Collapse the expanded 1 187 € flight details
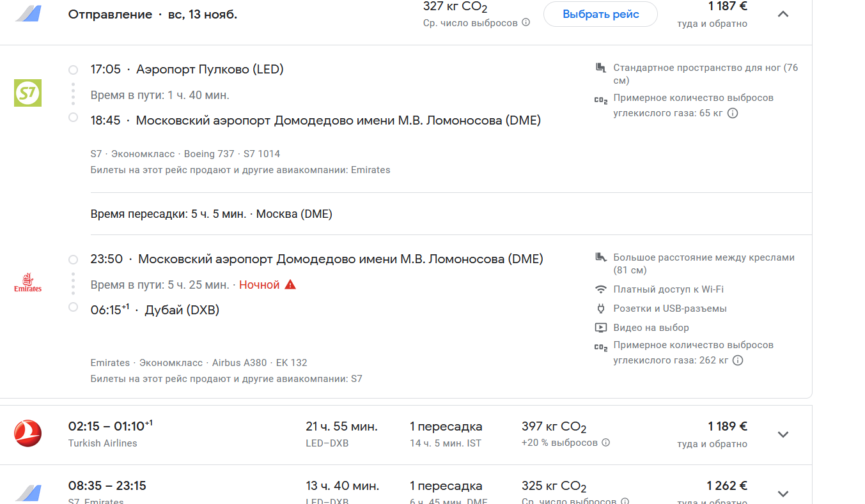 (783, 14)
